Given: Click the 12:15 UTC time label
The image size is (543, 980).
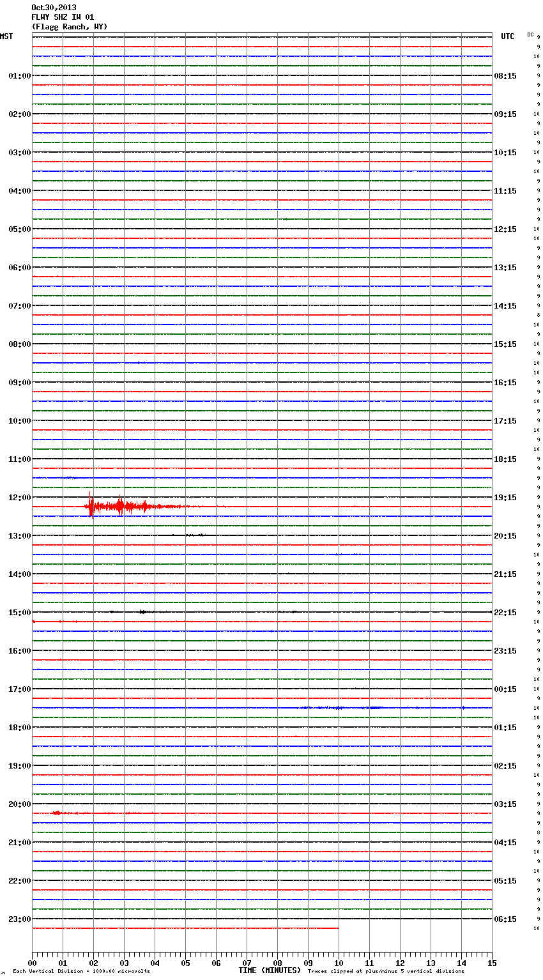Looking at the screenshot, I should point(505,229).
